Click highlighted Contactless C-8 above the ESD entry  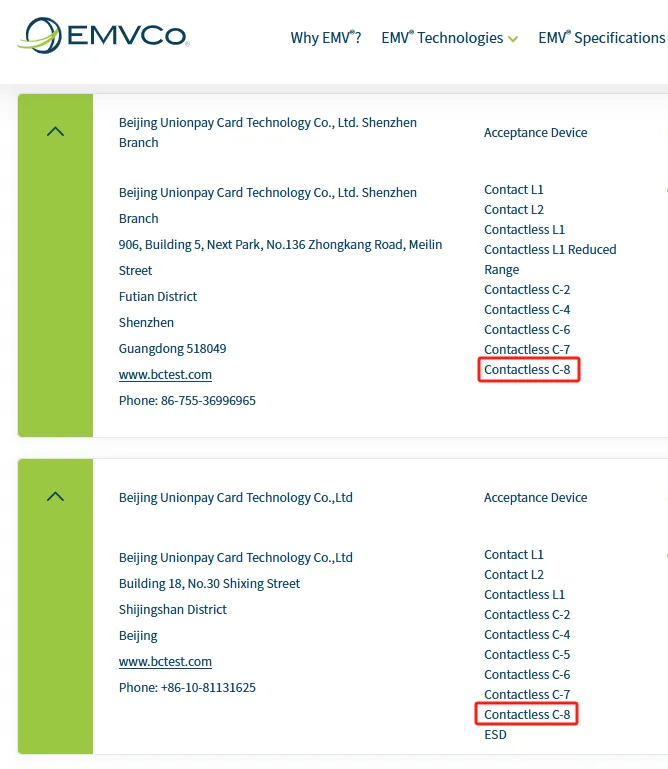pyautogui.click(x=527, y=715)
